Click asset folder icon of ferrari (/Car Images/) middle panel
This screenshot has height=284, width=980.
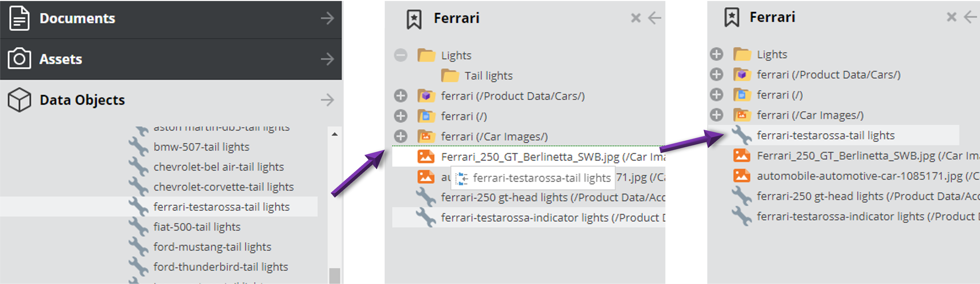coord(427,136)
